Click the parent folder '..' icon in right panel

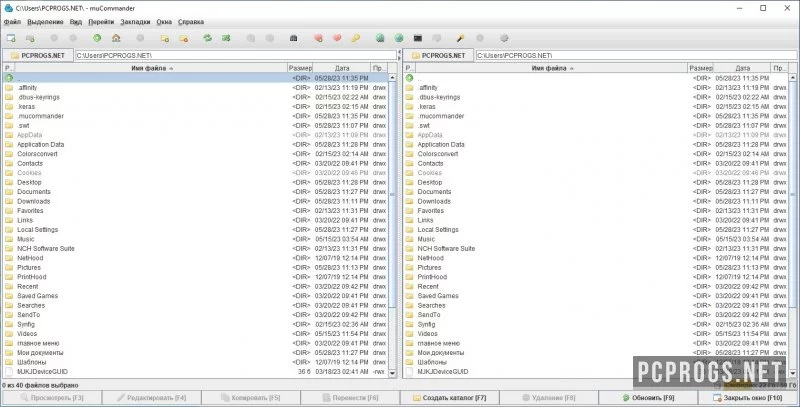coord(409,78)
